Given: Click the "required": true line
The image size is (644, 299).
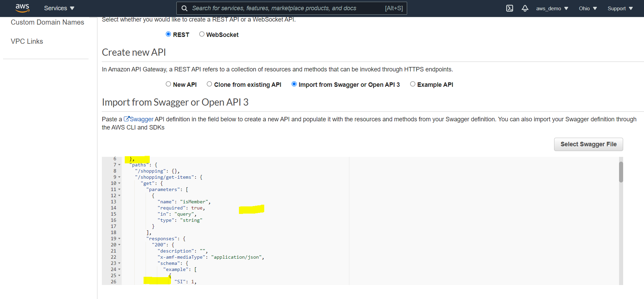Looking at the screenshot, I should tap(181, 208).
